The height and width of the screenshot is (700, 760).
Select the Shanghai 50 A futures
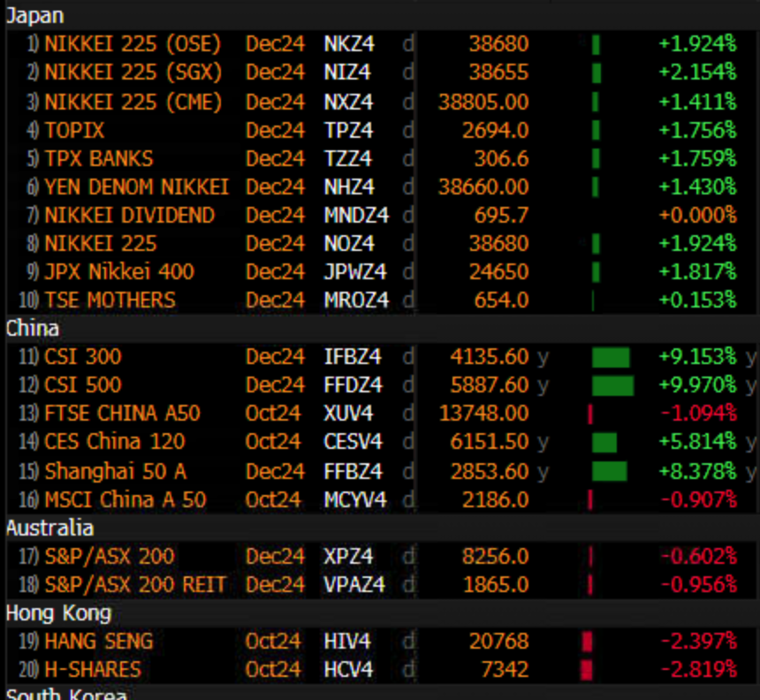pyautogui.click(x=116, y=471)
